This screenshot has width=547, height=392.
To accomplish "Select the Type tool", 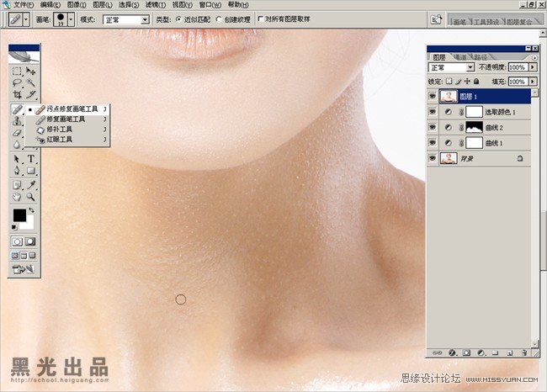I will click(x=30, y=159).
